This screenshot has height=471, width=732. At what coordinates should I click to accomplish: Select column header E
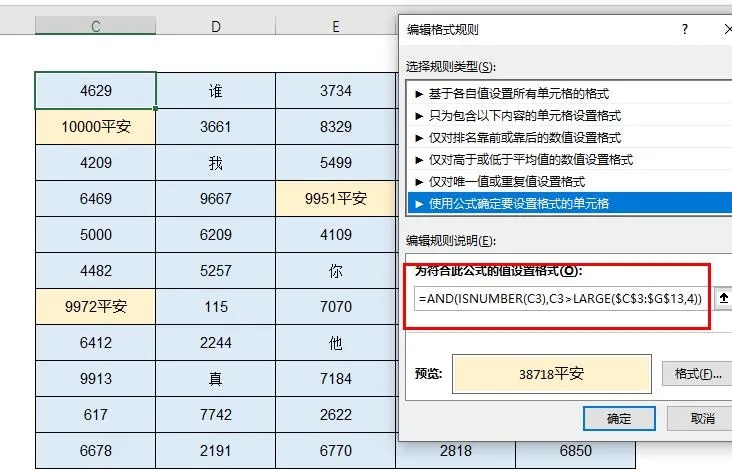(x=336, y=26)
